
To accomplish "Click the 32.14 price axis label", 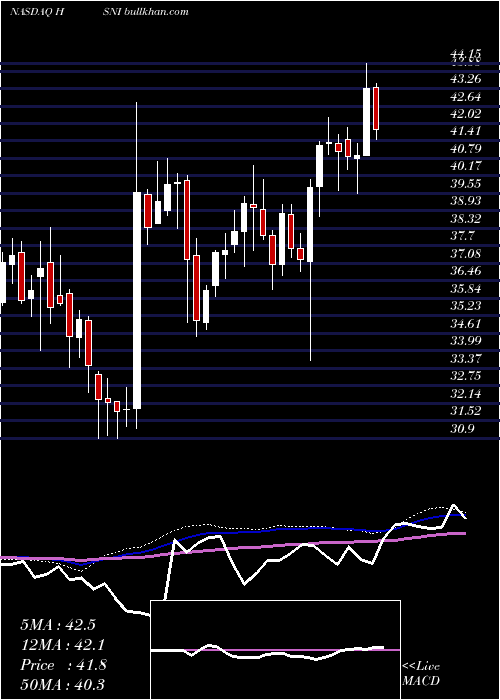I will (x=467, y=393).
